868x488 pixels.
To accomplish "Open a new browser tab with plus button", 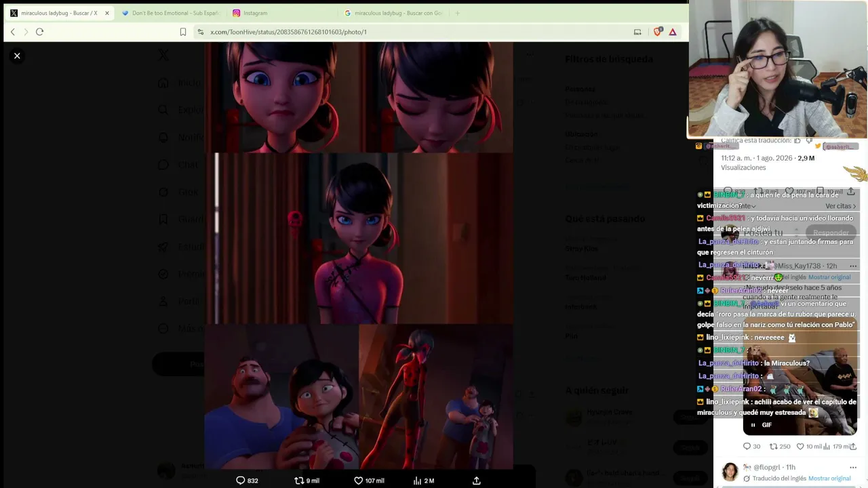I will [457, 13].
